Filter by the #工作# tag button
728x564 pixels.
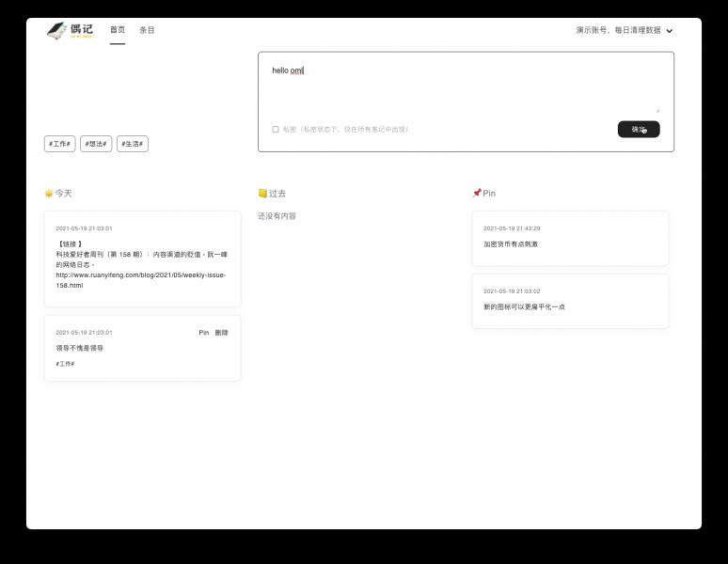59,144
